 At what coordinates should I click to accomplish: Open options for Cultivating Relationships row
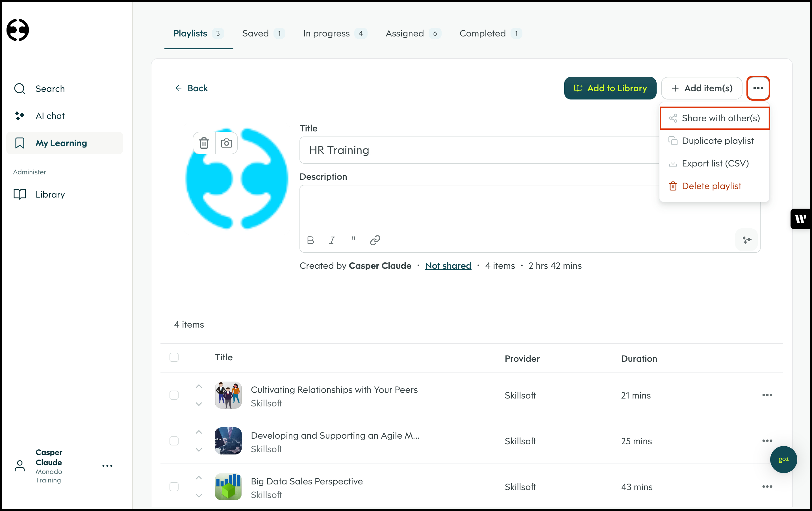click(767, 395)
